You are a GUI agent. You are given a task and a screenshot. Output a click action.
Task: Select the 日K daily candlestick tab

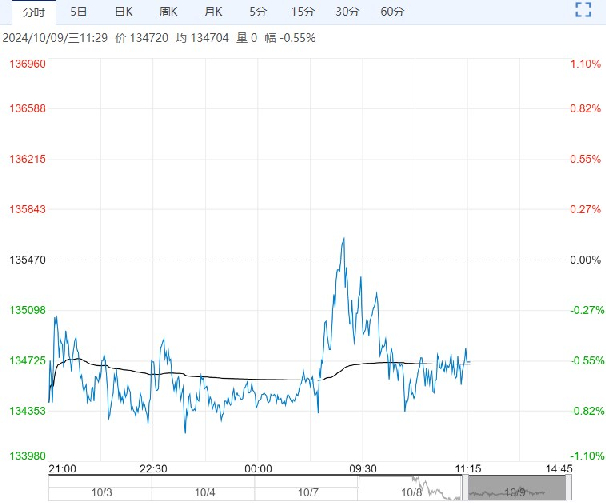coord(124,12)
